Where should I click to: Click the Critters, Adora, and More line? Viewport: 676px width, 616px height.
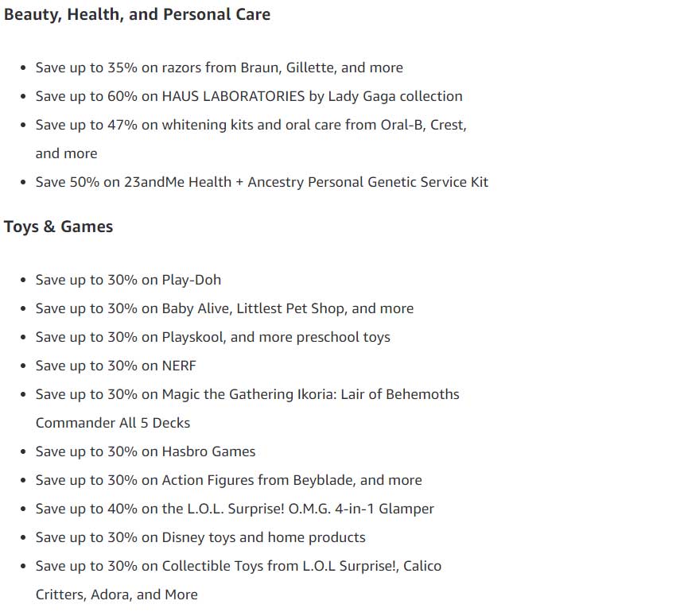click(116, 595)
